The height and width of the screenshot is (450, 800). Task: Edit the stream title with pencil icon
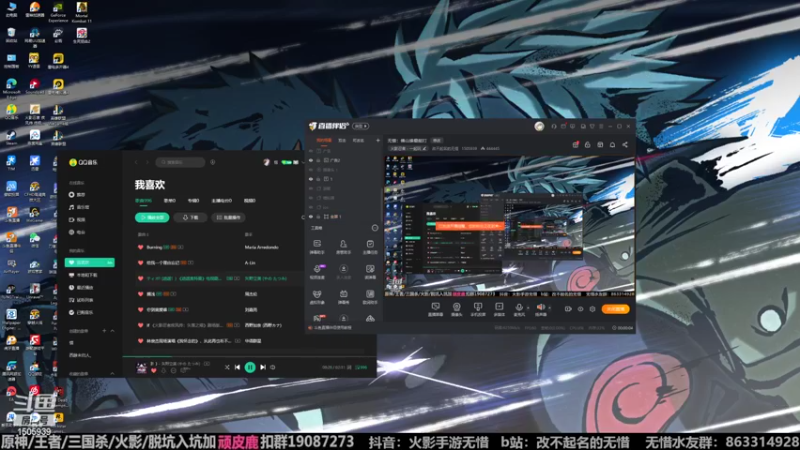coord(424,148)
